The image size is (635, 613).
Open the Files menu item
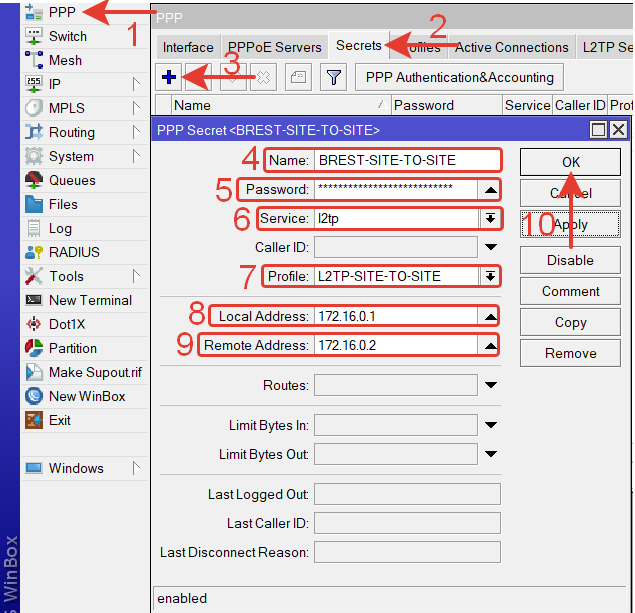63,204
